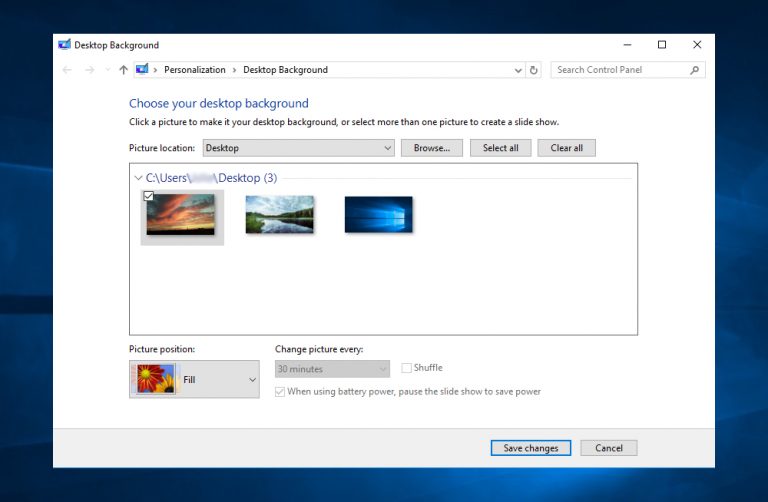Image resolution: width=768 pixels, height=502 pixels.
Task: Click the Browse... button
Action: [x=432, y=148]
